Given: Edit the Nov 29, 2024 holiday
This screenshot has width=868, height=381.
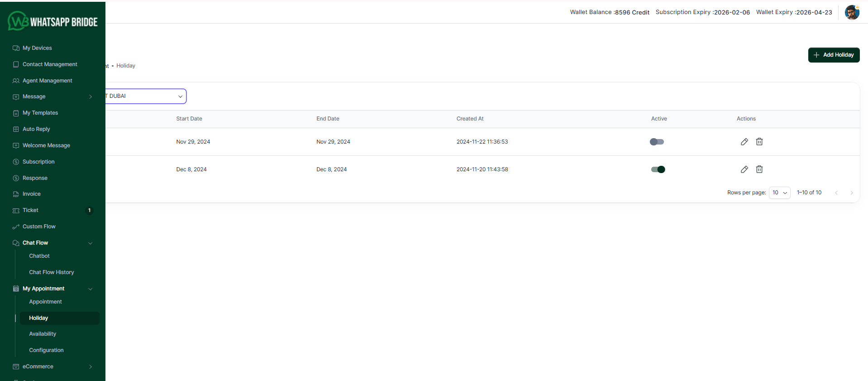Looking at the screenshot, I should click(x=744, y=142).
